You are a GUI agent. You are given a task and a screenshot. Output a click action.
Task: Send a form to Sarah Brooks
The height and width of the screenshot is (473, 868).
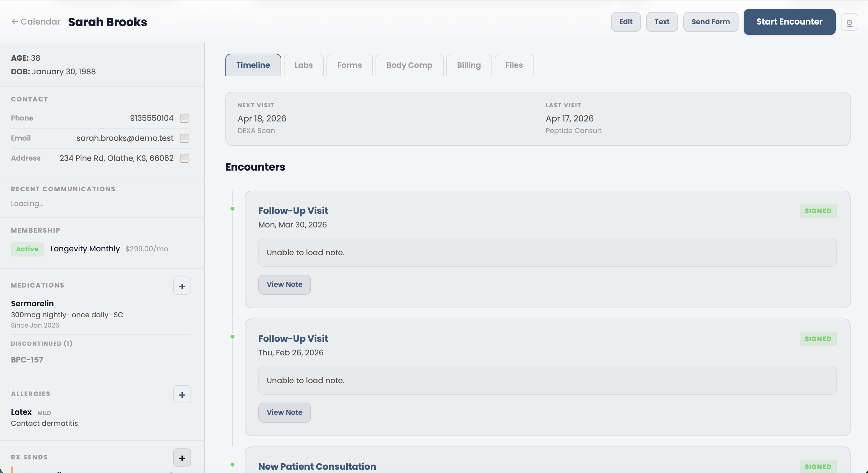[x=710, y=22]
